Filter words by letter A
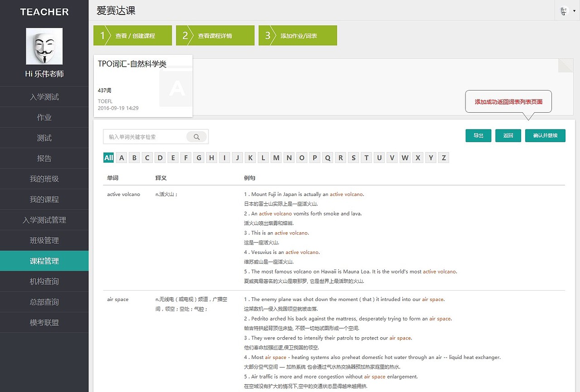This screenshot has height=392, width=580. pos(121,158)
